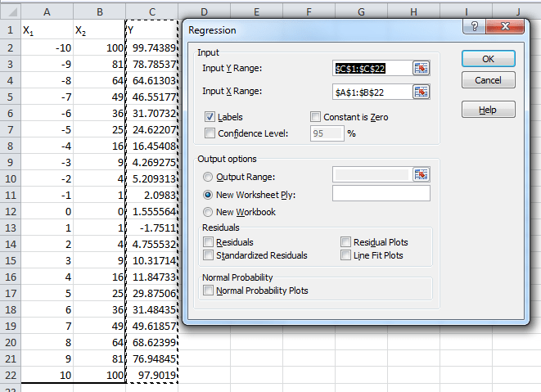Select row 12 header
Screen dimensions: 541x392
tap(11, 211)
